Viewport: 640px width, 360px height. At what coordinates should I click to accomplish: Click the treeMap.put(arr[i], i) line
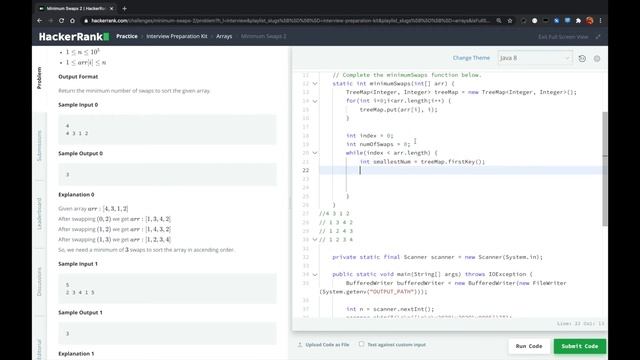point(398,109)
